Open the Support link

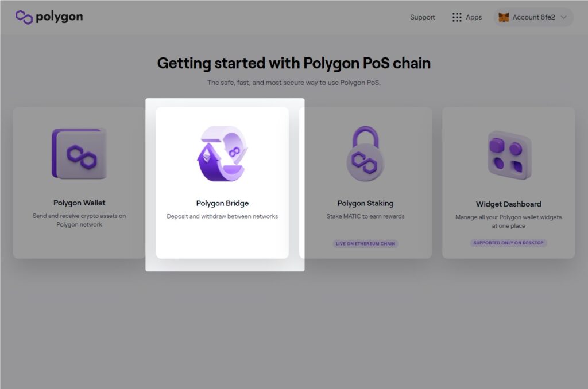(x=422, y=17)
